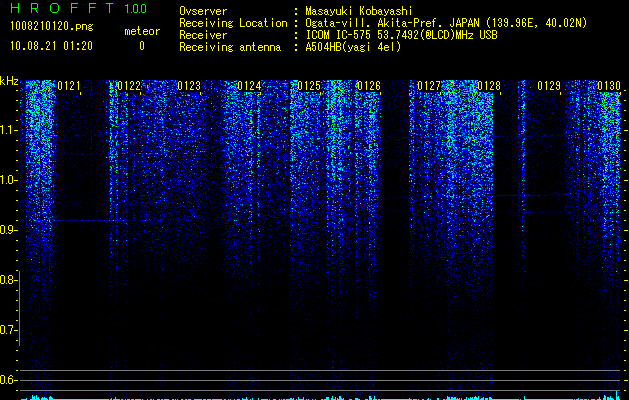The width and height of the screenshot is (629, 400).
Task: Click the 0130 time marker
Action: (x=609, y=86)
